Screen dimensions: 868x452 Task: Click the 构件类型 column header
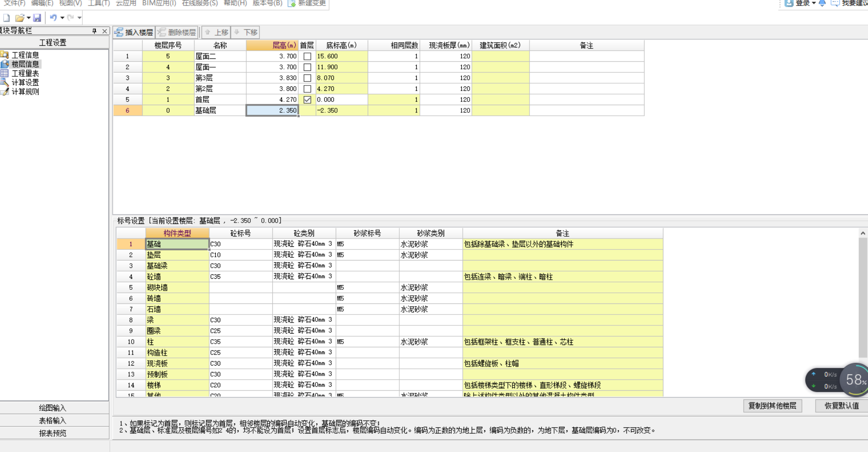click(177, 233)
